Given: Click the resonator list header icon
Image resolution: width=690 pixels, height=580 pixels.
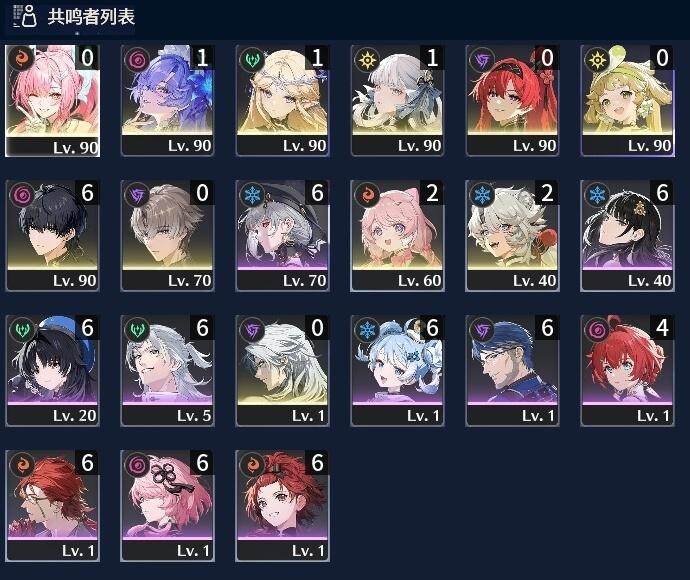Looking at the screenshot, I should (25, 16).
